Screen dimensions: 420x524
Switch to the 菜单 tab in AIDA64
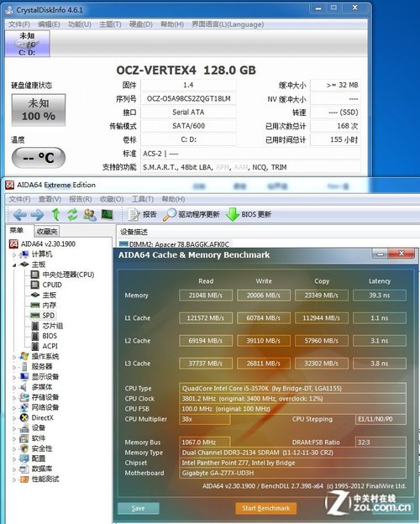tap(17, 230)
